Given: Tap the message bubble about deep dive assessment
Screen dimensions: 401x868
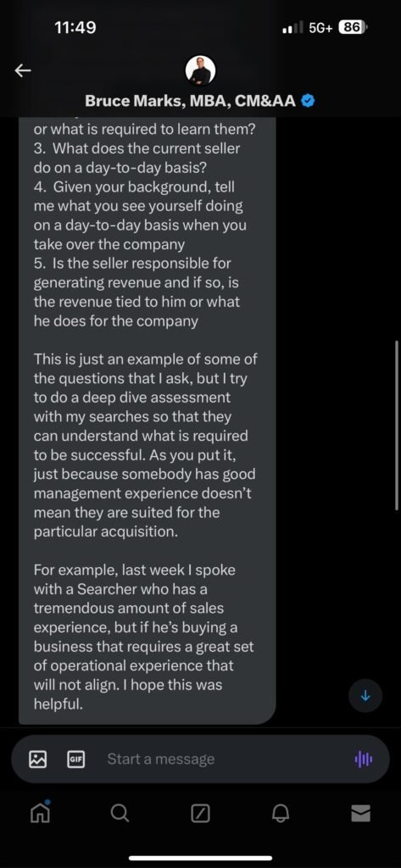Looking at the screenshot, I should tap(147, 420).
